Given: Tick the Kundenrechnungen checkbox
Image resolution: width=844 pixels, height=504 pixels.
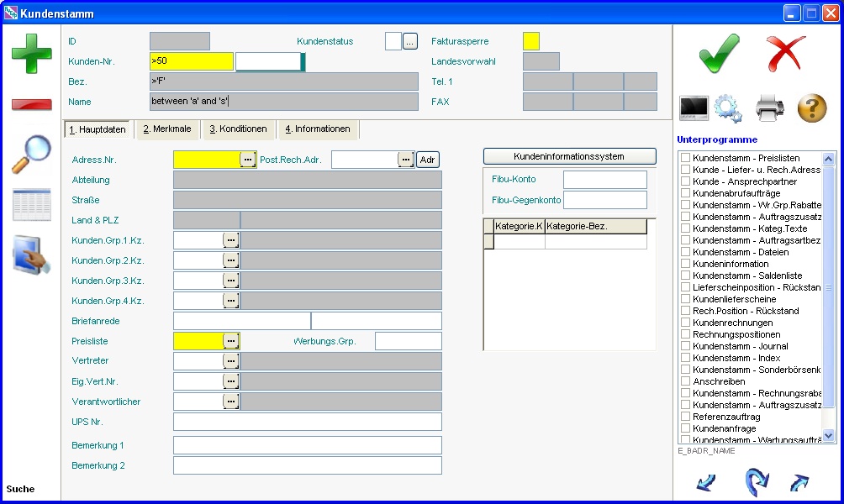Looking at the screenshot, I should pyautogui.click(x=686, y=323).
